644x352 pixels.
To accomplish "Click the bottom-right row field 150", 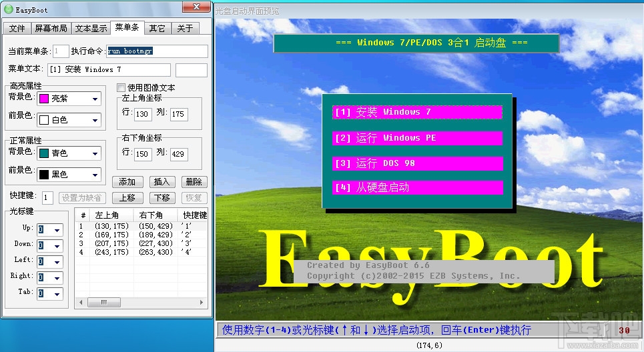I will click(143, 154).
